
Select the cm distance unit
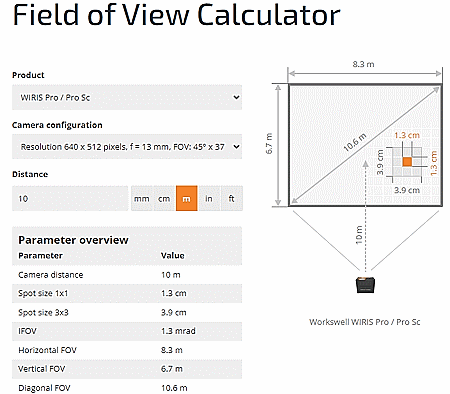tap(164, 199)
